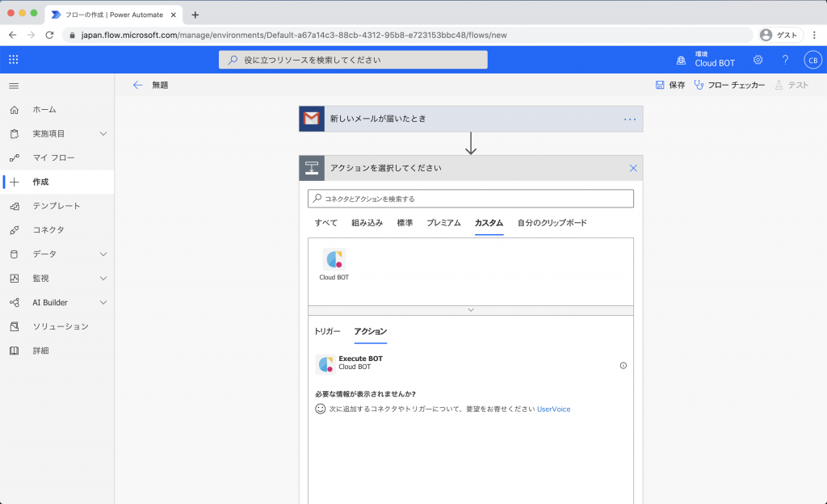Expand the 監視 sidebar section
This screenshot has height=504, width=827.
(x=103, y=279)
